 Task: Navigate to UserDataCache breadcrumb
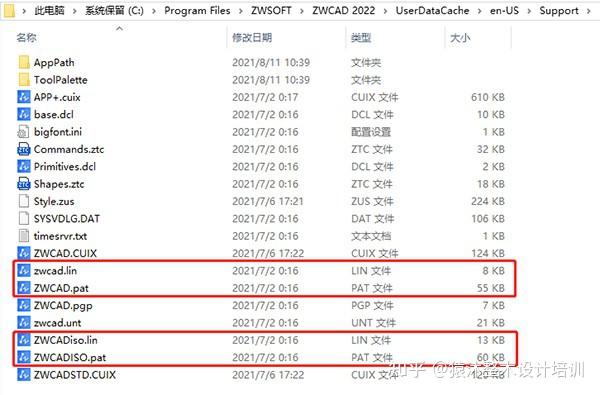coord(432,10)
